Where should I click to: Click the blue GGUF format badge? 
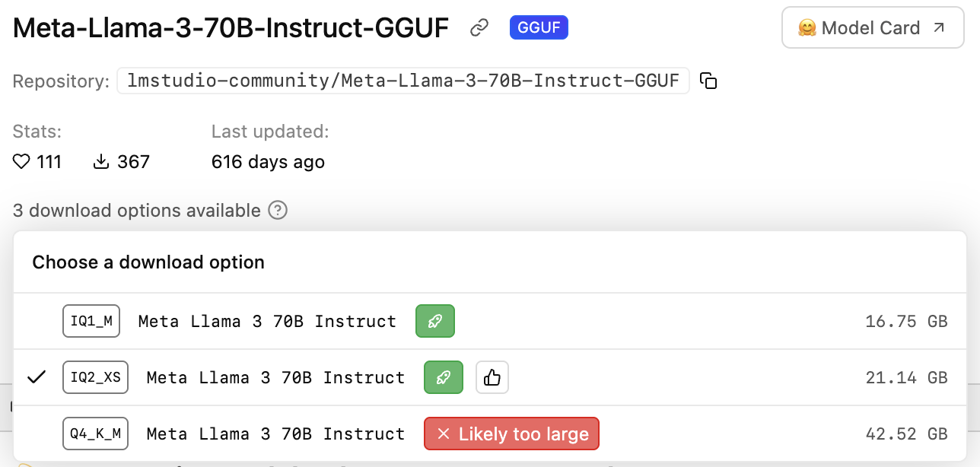pos(539,28)
